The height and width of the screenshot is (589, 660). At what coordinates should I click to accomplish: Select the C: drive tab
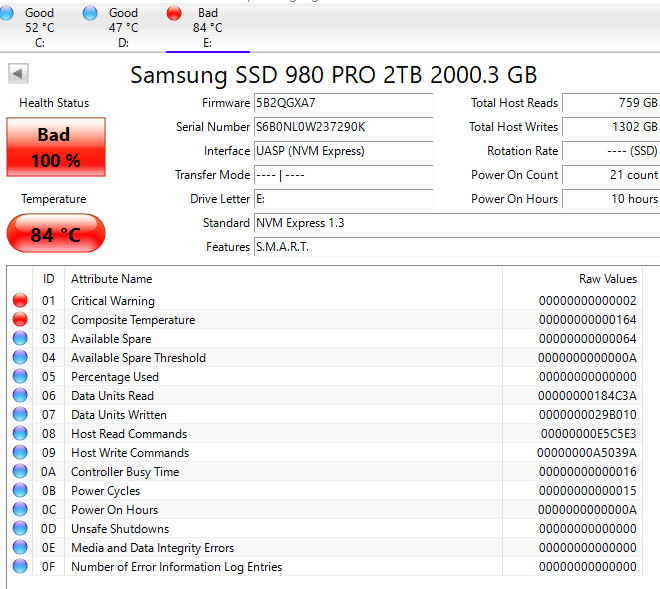40,27
